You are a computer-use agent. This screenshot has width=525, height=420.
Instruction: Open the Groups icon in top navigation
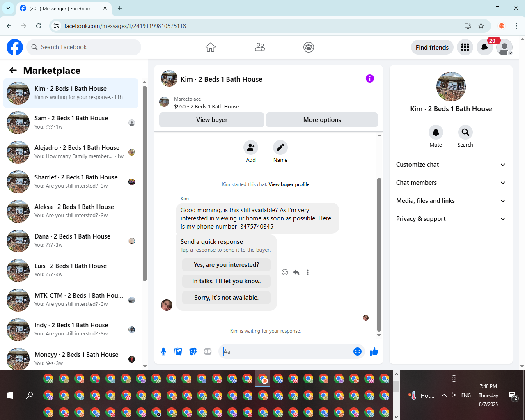tap(309, 47)
